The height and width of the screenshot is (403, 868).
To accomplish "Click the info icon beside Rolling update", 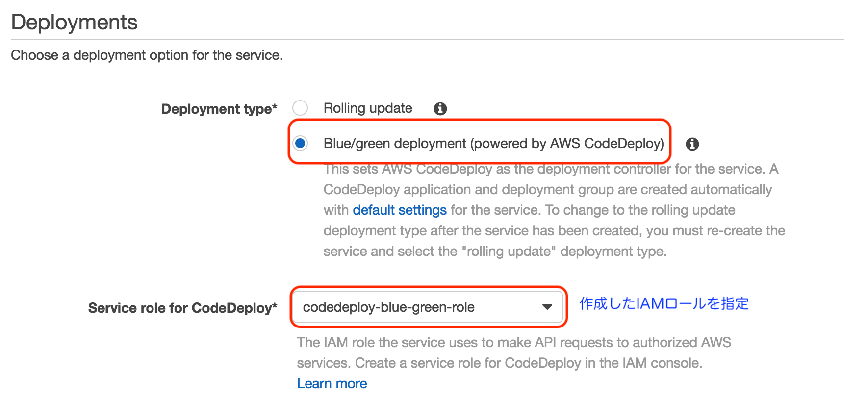I will point(440,109).
